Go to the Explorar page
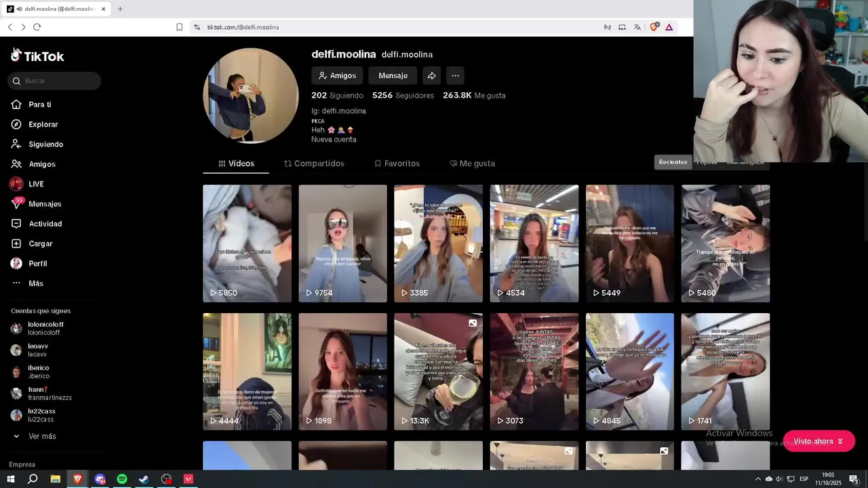 pos(43,125)
